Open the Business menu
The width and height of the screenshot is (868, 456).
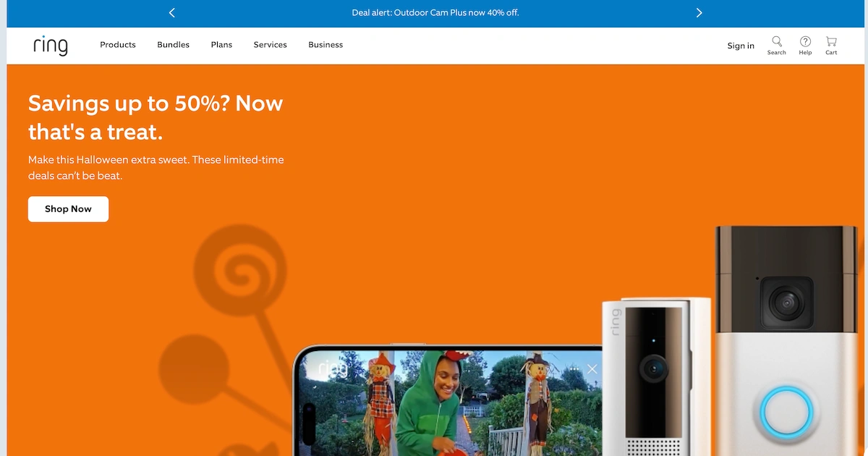click(x=325, y=45)
